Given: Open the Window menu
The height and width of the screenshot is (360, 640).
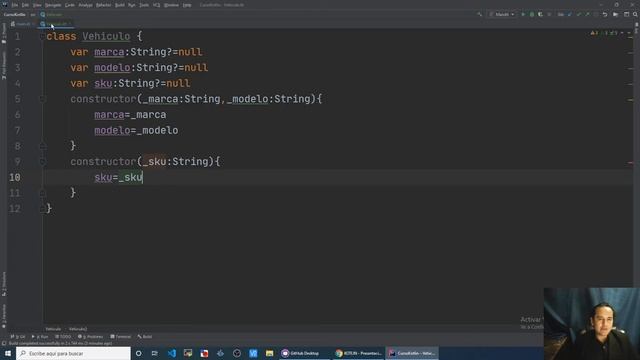Looking at the screenshot, I should click(x=171, y=5).
